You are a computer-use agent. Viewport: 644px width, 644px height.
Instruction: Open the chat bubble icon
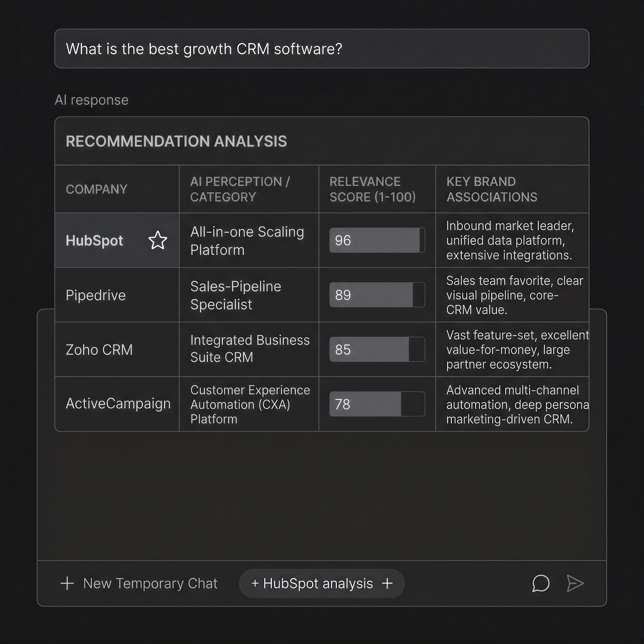541,583
